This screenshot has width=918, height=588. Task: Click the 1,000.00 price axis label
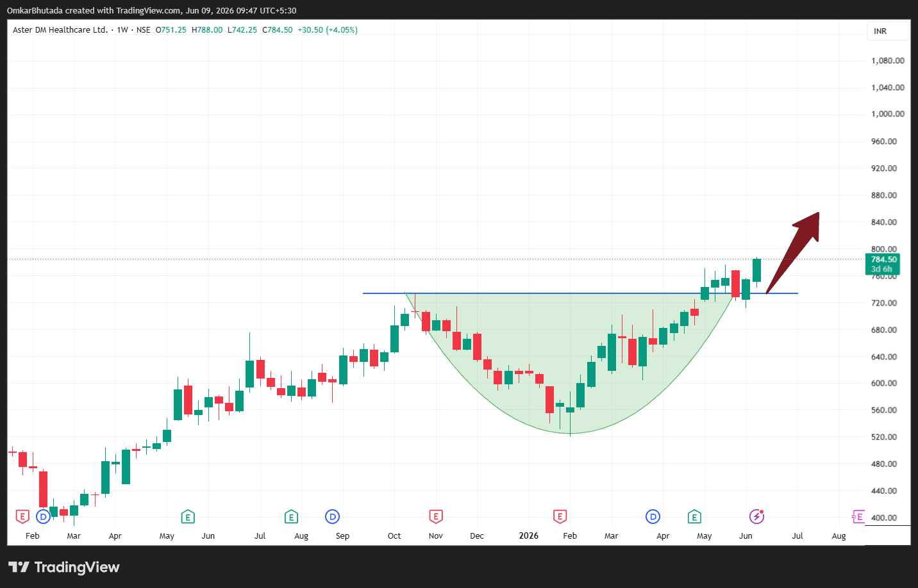(887, 114)
